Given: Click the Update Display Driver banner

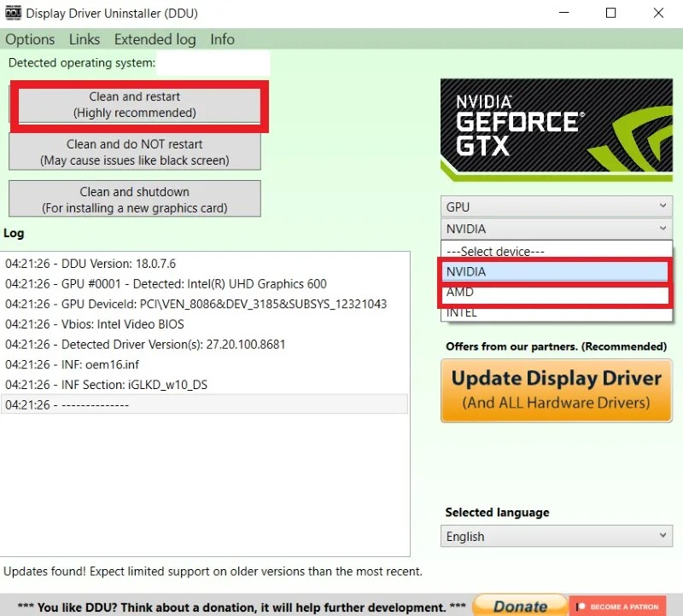Looking at the screenshot, I should point(557,391).
